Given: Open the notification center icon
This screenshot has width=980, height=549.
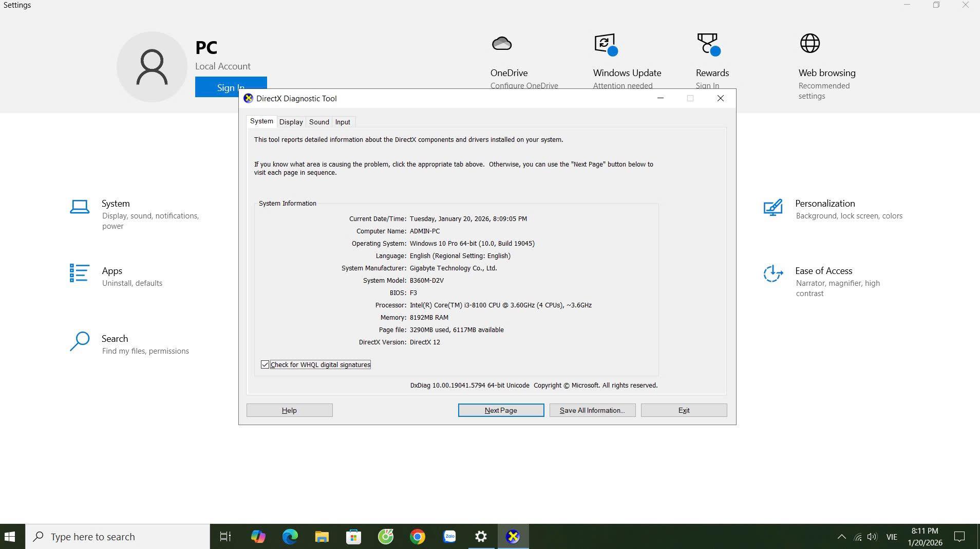Looking at the screenshot, I should pyautogui.click(x=959, y=537).
